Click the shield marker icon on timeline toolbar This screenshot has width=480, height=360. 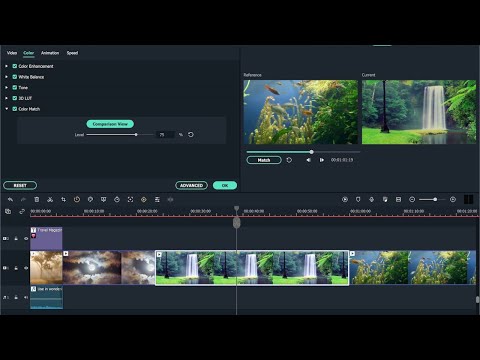(x=358, y=199)
